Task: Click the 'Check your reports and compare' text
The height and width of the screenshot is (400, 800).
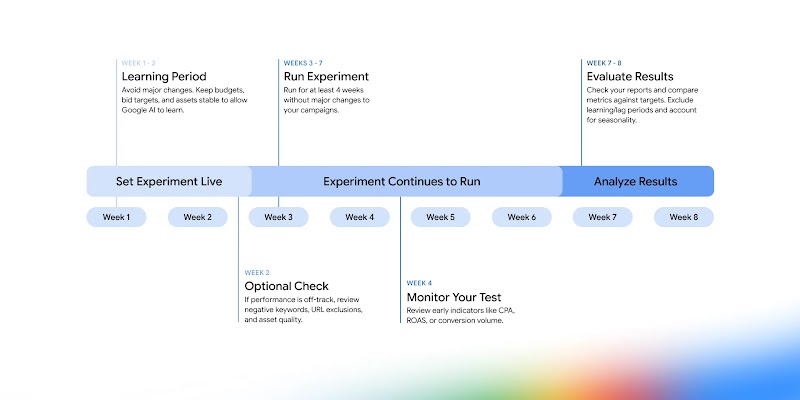Action: tap(642, 105)
